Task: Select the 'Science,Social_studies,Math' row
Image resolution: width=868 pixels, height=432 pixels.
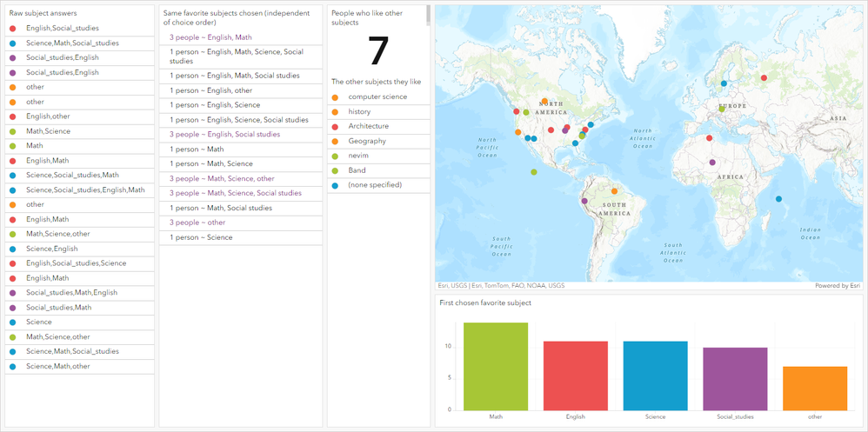Action: pos(80,175)
